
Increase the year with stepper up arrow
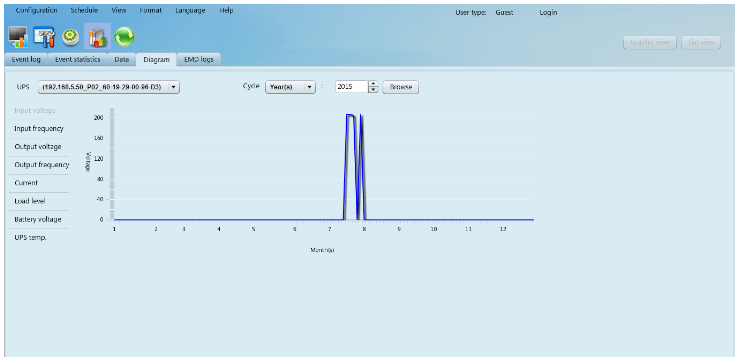tap(373, 84)
